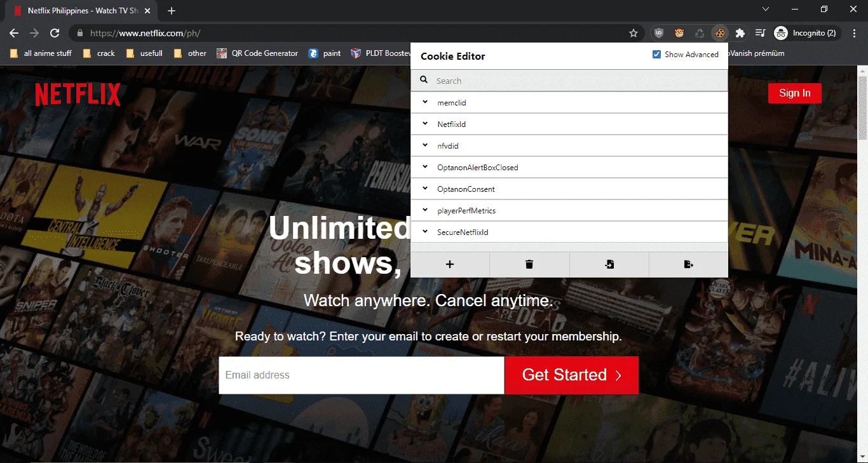Expand the OptanonConsent cookie
868x463 pixels.
pyautogui.click(x=569, y=189)
